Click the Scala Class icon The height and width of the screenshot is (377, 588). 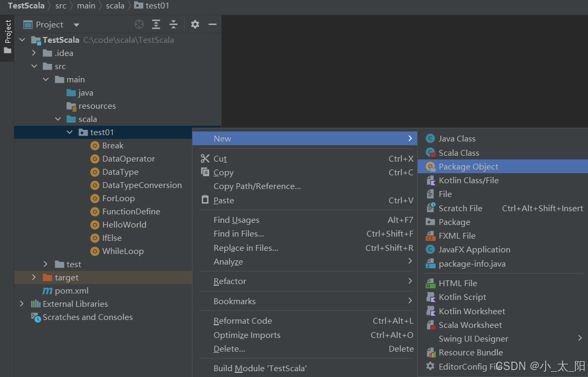(430, 153)
